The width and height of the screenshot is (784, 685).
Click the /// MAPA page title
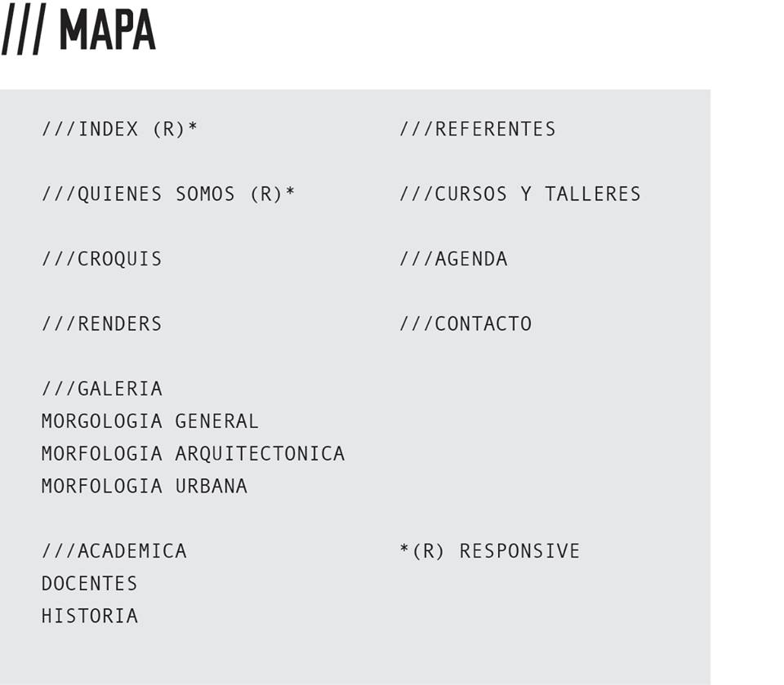[79, 29]
